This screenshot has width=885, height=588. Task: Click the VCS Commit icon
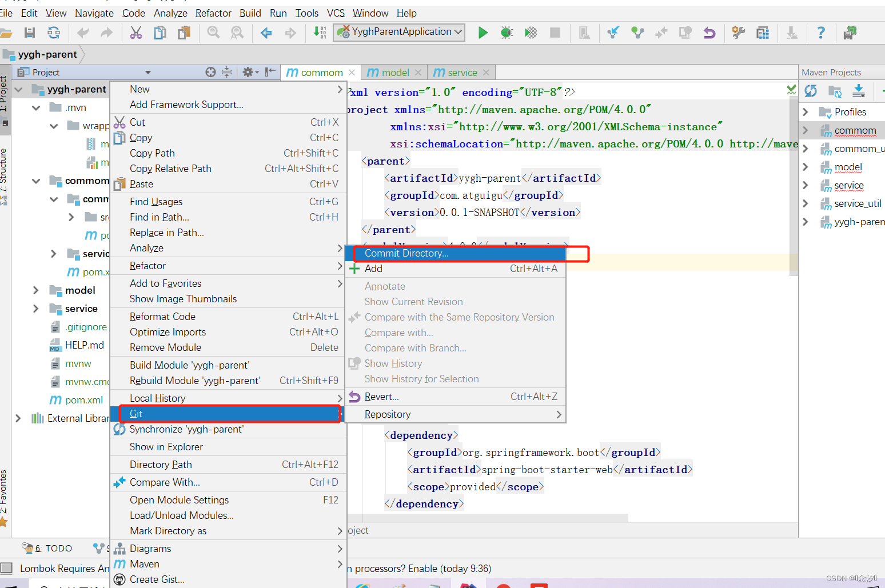pos(637,33)
